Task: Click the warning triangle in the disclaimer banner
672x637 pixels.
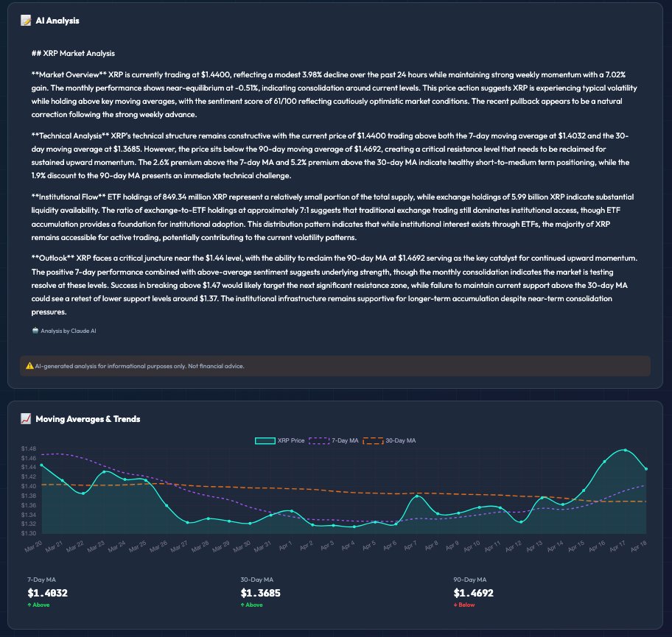Action: (x=29, y=365)
